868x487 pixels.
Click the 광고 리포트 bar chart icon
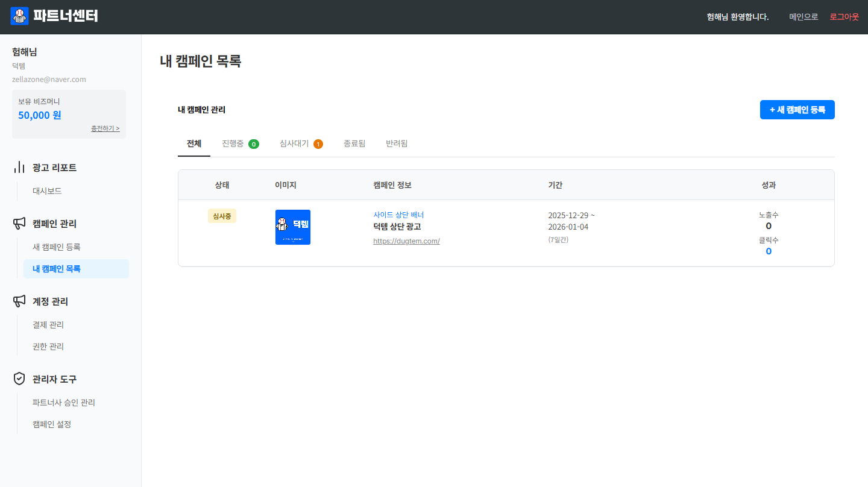19,168
